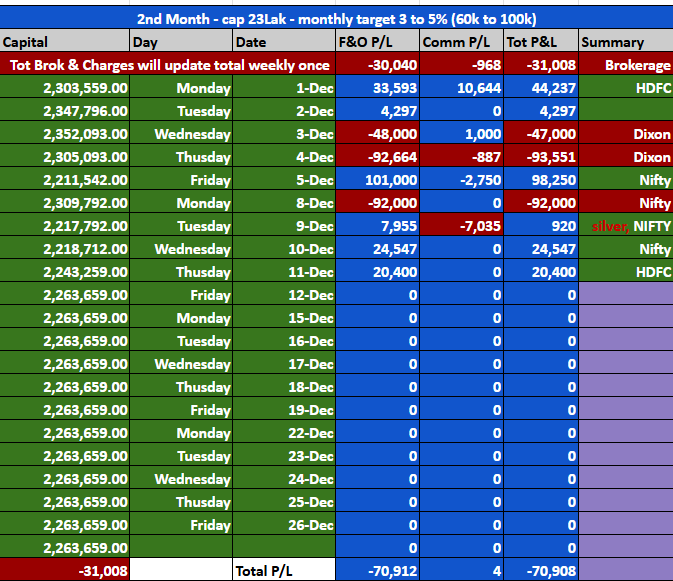673x581 pixels.
Task: Select the 2-Dec date cell
Action: click(x=284, y=111)
